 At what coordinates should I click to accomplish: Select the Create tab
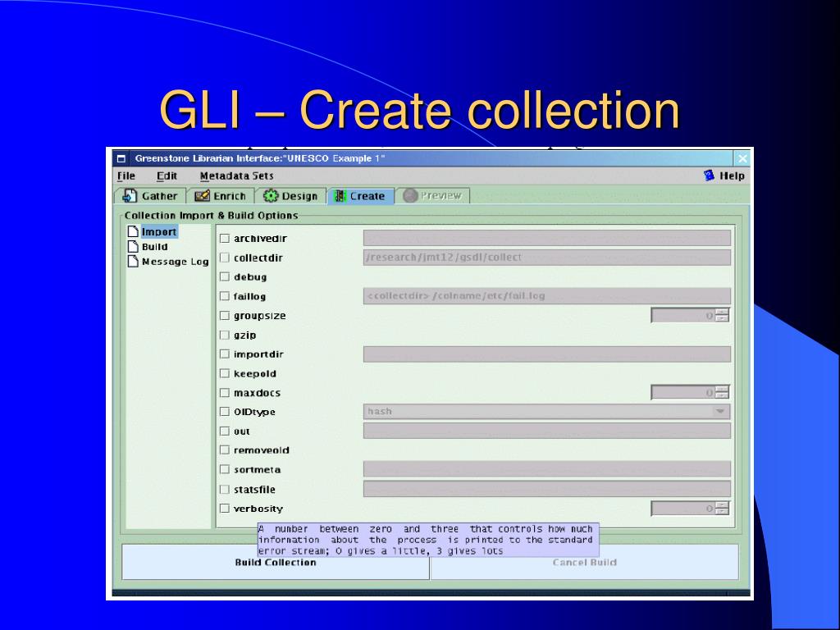(x=360, y=196)
